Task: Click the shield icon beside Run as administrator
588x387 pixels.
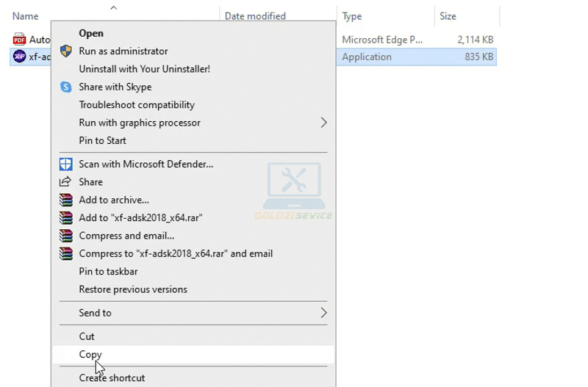Action: coord(65,51)
